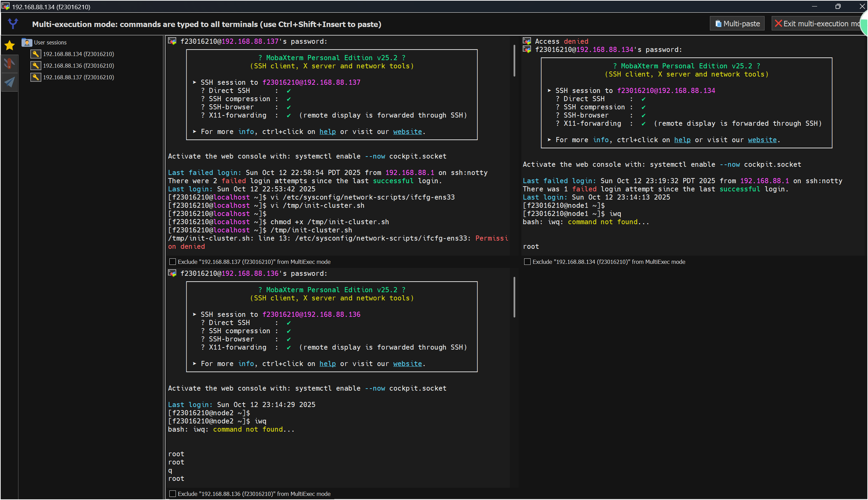The height and width of the screenshot is (500, 868).
Task: Click scrollbar of the 192.168.88.137 terminal
Action: pos(514,61)
